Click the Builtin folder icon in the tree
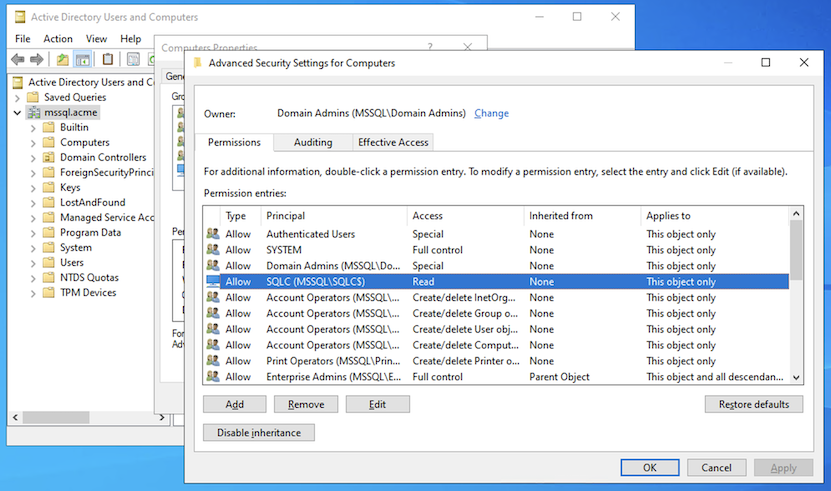Viewport: 831px width, 491px height. 49,127
